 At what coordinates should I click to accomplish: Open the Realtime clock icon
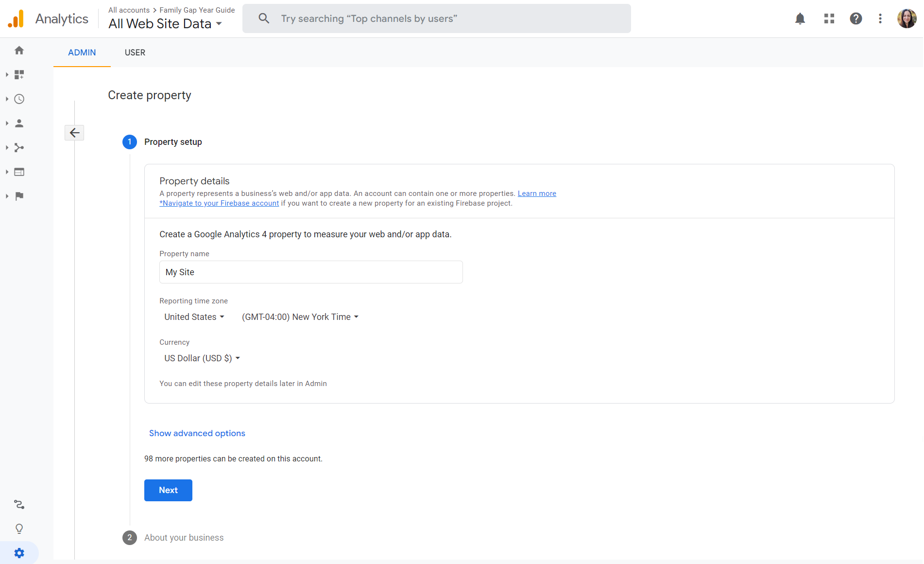(19, 99)
